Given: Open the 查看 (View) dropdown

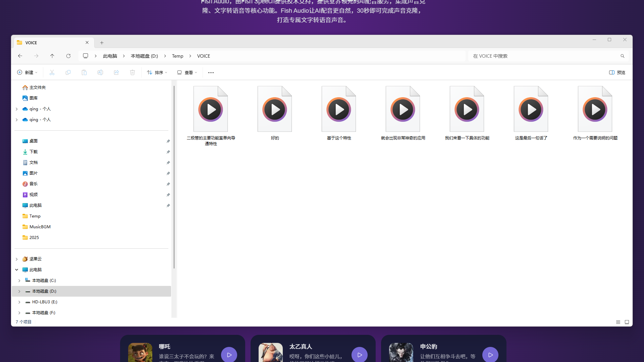Looking at the screenshot, I should [x=187, y=72].
